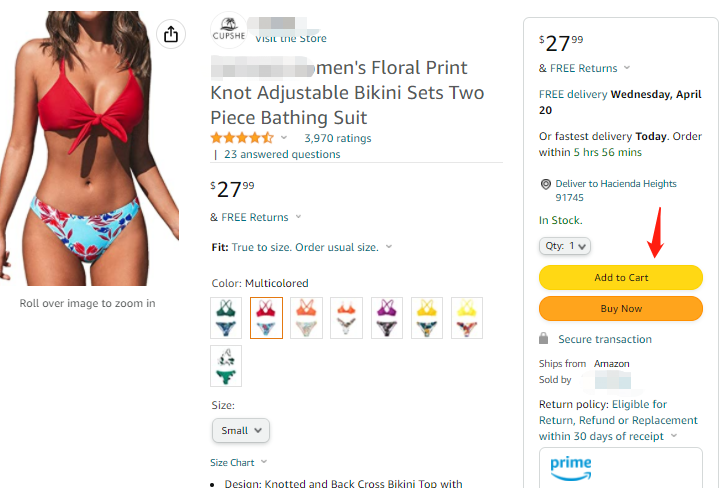Click the Buy Now button

point(621,309)
